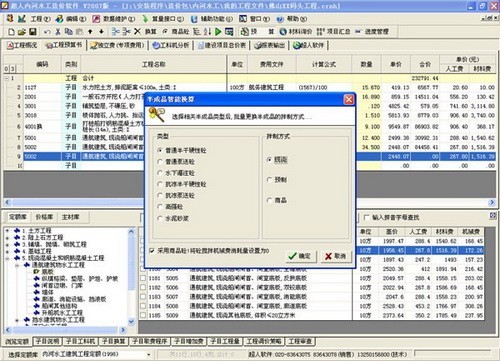
Task: Click the Undo arrow toolbar icon
Action: click(x=47, y=32)
